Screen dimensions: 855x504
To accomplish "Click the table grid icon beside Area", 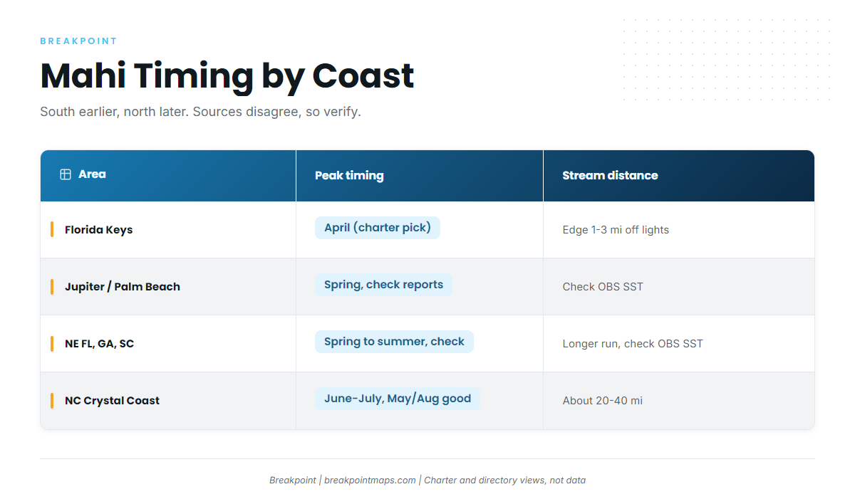I will (66, 174).
